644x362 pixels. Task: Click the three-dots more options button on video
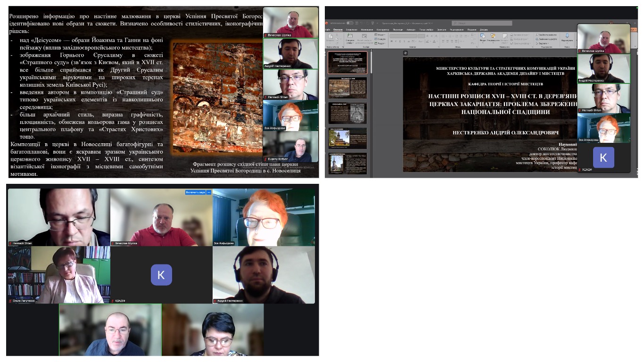[x=208, y=192]
